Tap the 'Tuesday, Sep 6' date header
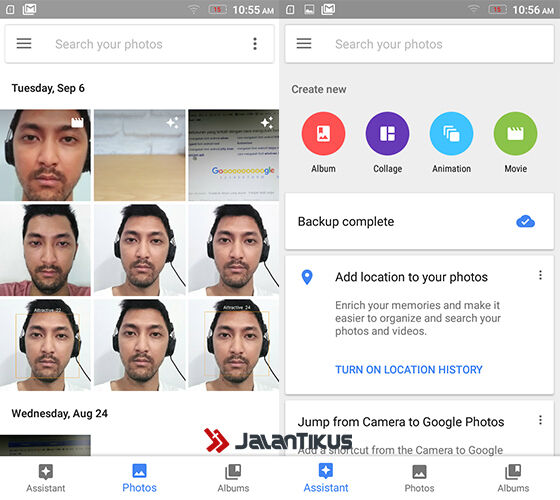 [48, 88]
